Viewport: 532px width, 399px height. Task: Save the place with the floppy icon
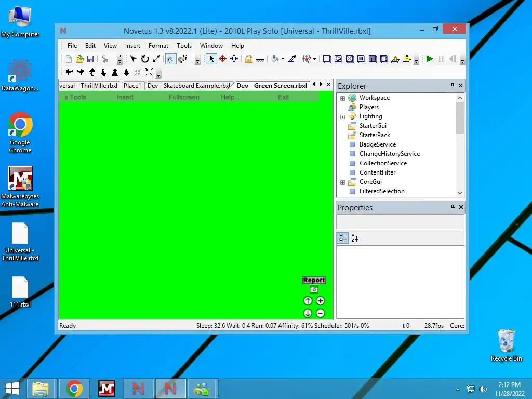coord(90,59)
